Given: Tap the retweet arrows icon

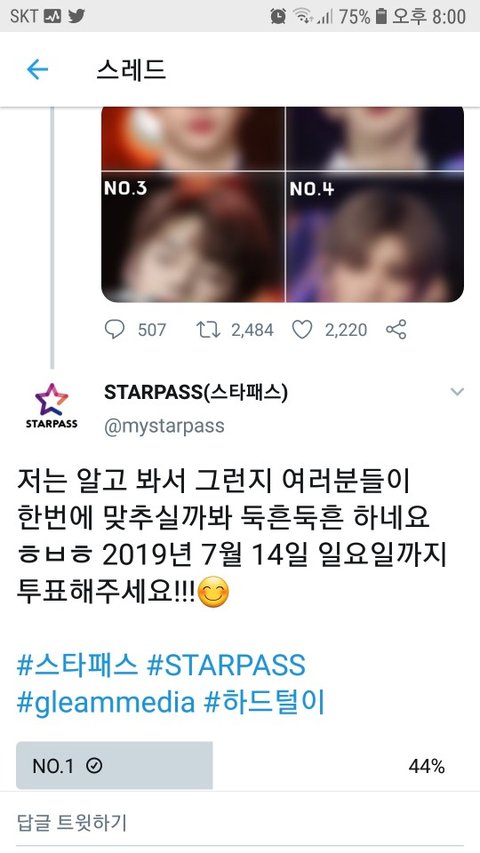Looking at the screenshot, I should 208,329.
